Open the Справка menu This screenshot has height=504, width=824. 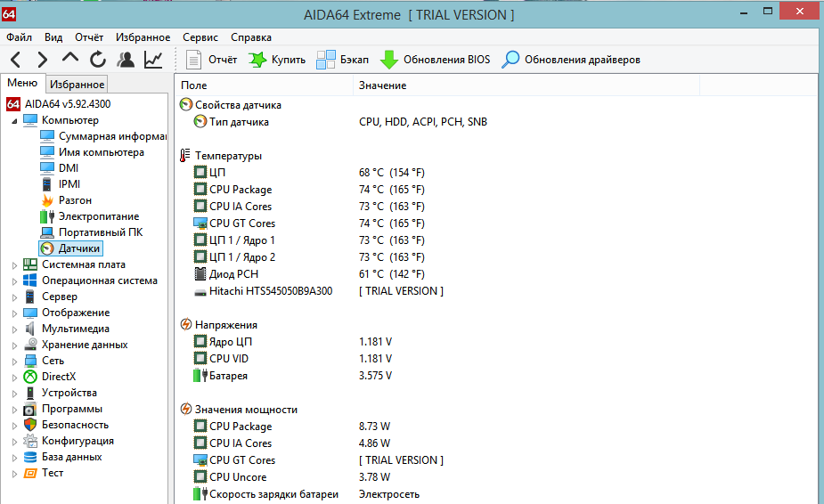point(251,37)
